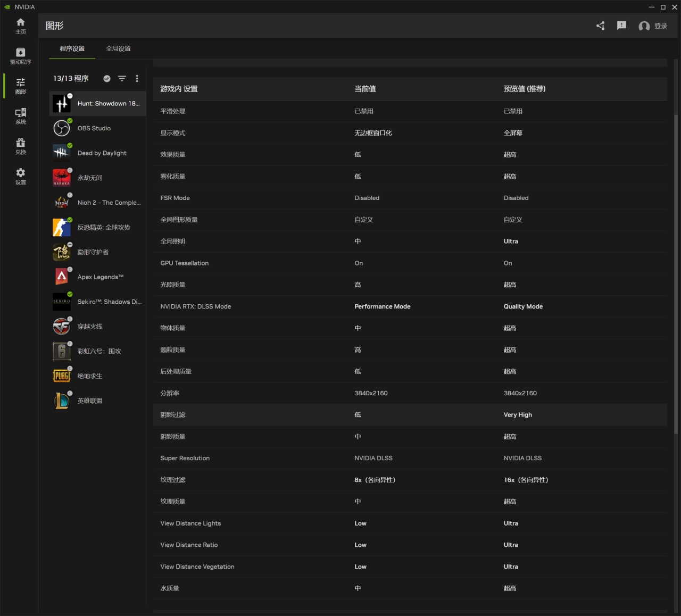Select the Dead by Daylight icon

(x=62, y=153)
